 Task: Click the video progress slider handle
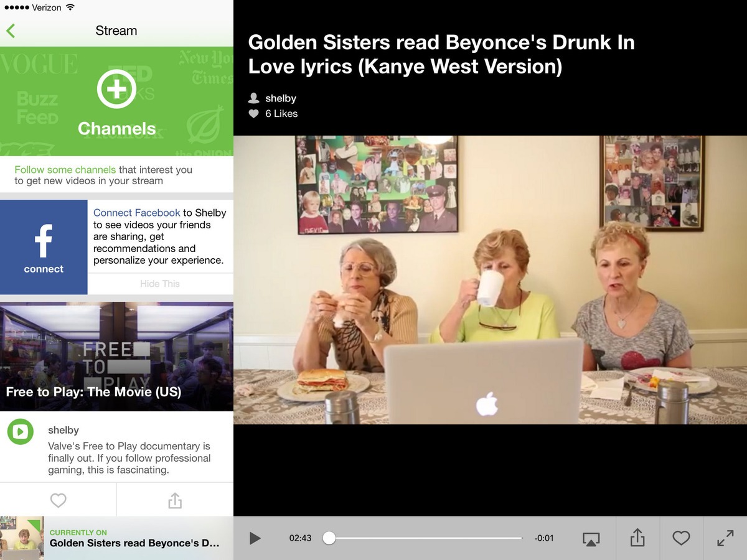(329, 538)
